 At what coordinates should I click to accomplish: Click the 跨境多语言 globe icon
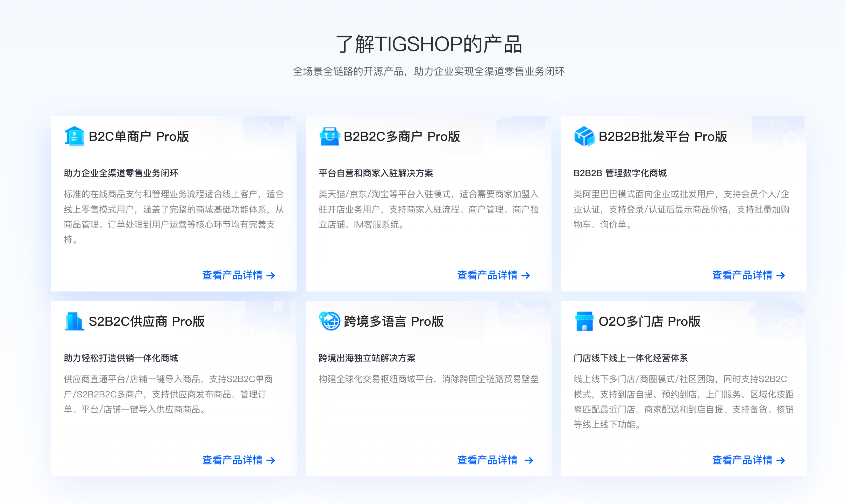pyautogui.click(x=329, y=321)
